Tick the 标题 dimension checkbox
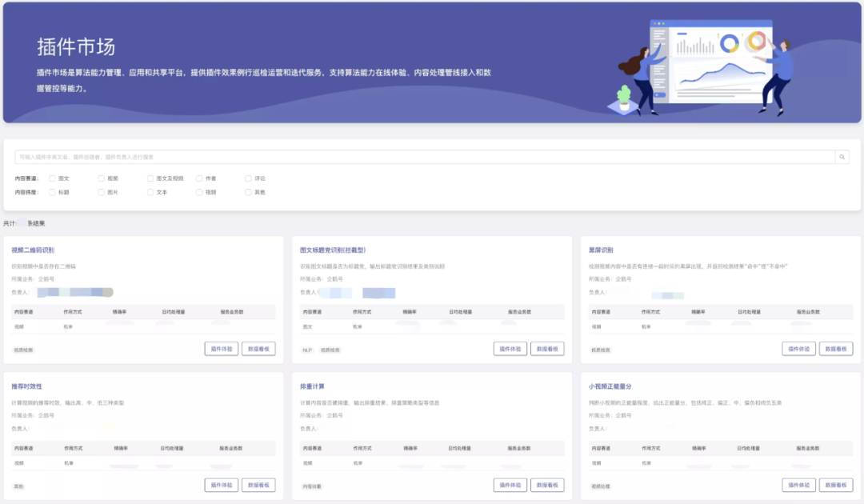The width and height of the screenshot is (864, 504). point(52,192)
